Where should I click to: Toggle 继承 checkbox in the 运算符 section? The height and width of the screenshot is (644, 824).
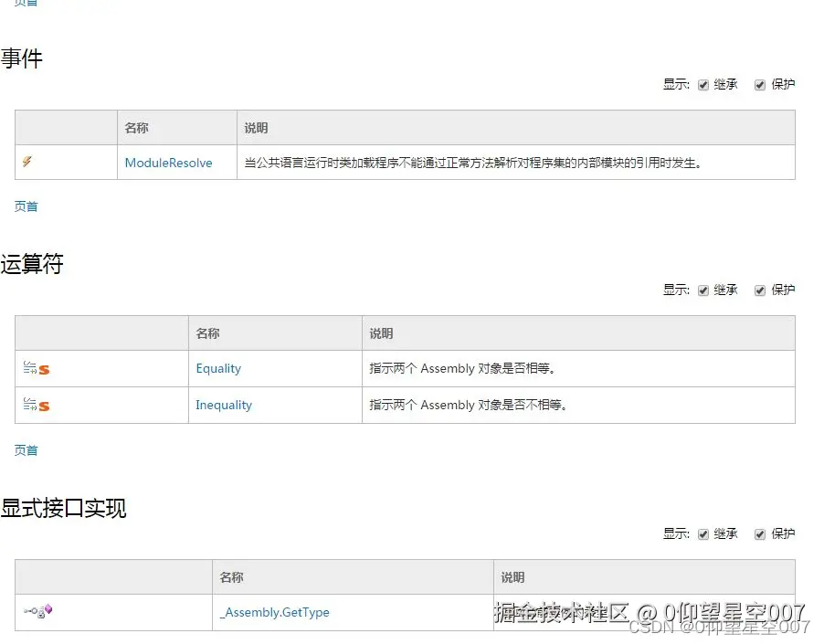click(703, 290)
